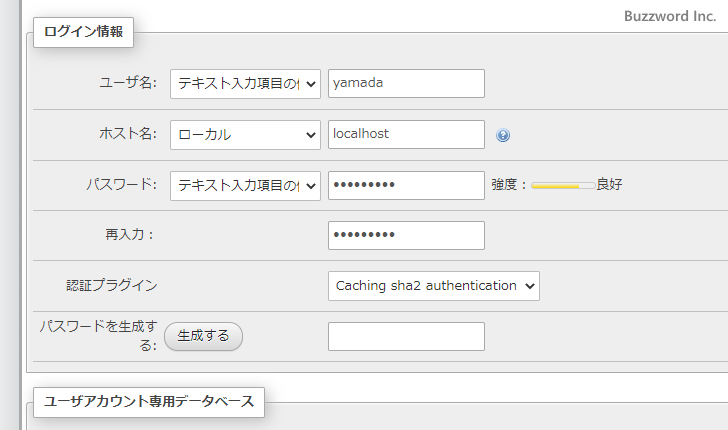
Task: Click the Buzzword Inc. text
Action: click(x=670, y=16)
